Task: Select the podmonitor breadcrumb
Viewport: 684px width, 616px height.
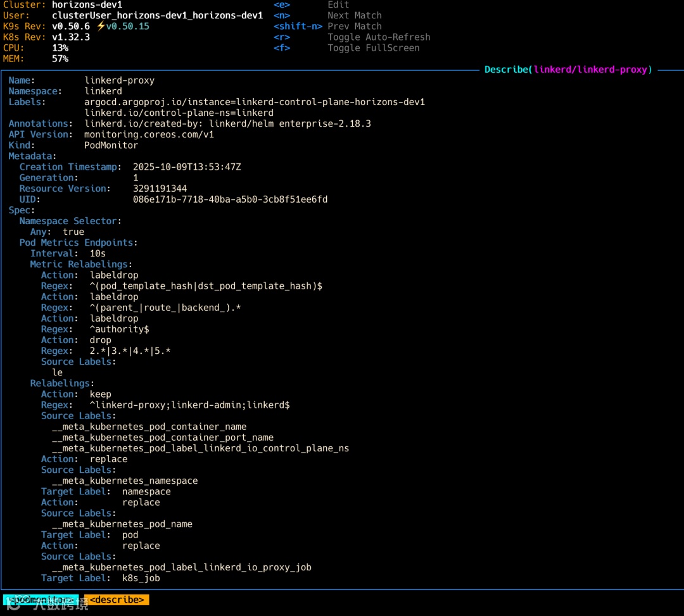Action: (x=41, y=600)
